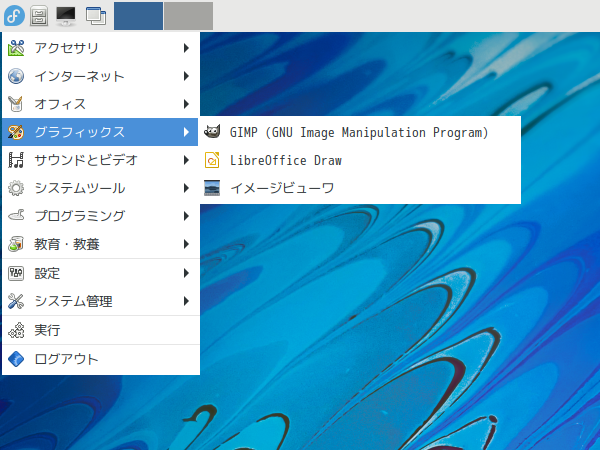Click the オフィス pencil cup icon

(16, 104)
